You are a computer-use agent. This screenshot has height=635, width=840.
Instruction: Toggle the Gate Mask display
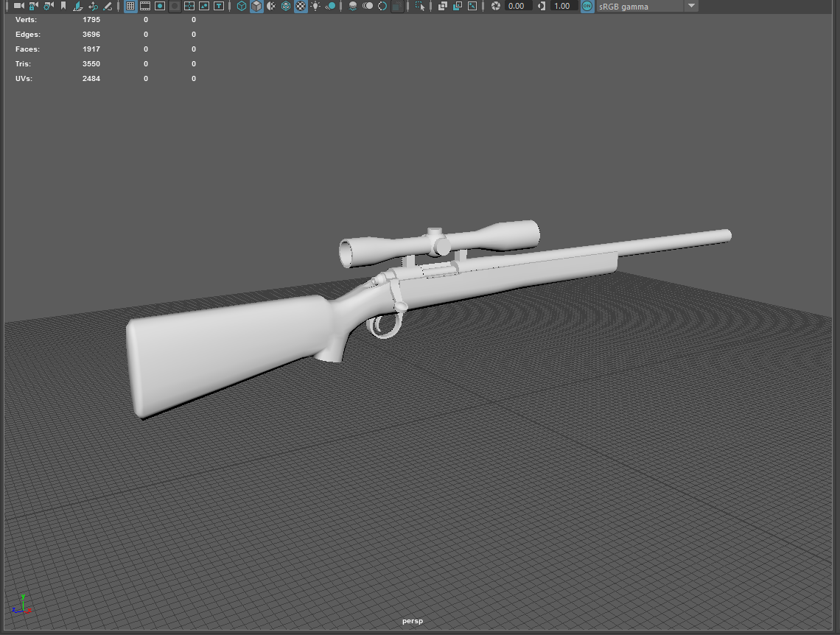tap(175, 6)
